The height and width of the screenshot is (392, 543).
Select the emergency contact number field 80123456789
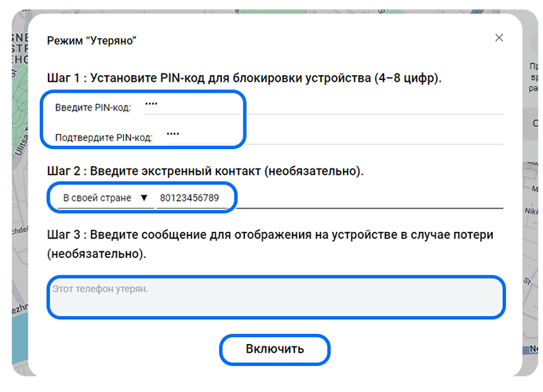195,198
